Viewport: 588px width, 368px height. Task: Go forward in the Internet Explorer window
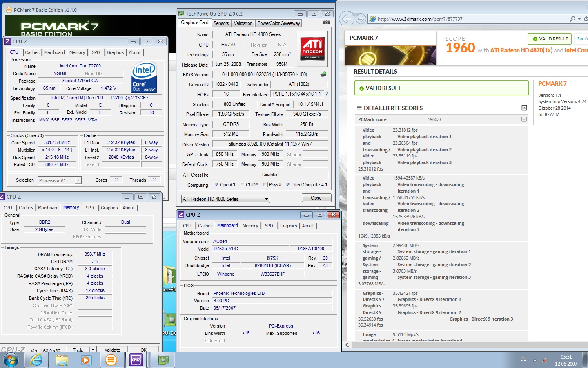coord(361,19)
